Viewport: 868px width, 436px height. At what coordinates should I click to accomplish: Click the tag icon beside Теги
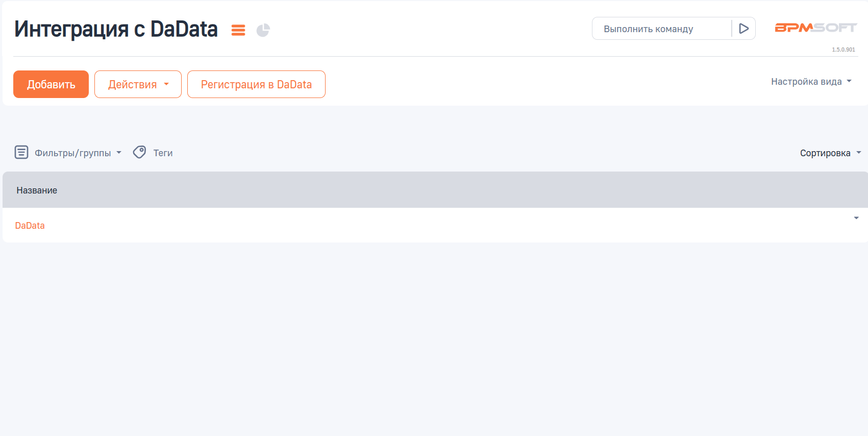[139, 152]
